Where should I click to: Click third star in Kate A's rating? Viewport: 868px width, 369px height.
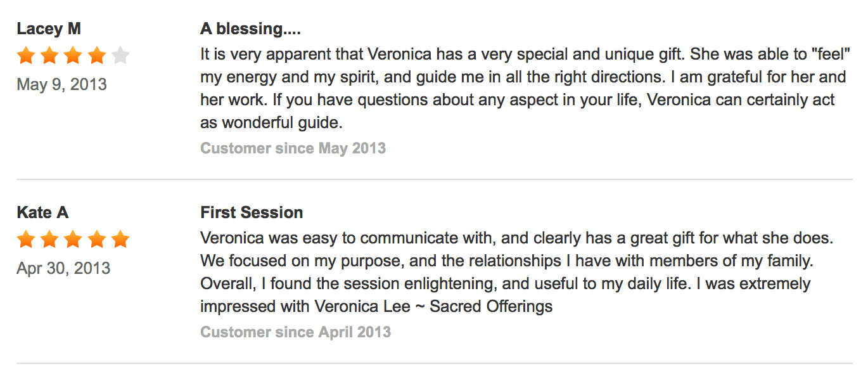[x=73, y=240]
